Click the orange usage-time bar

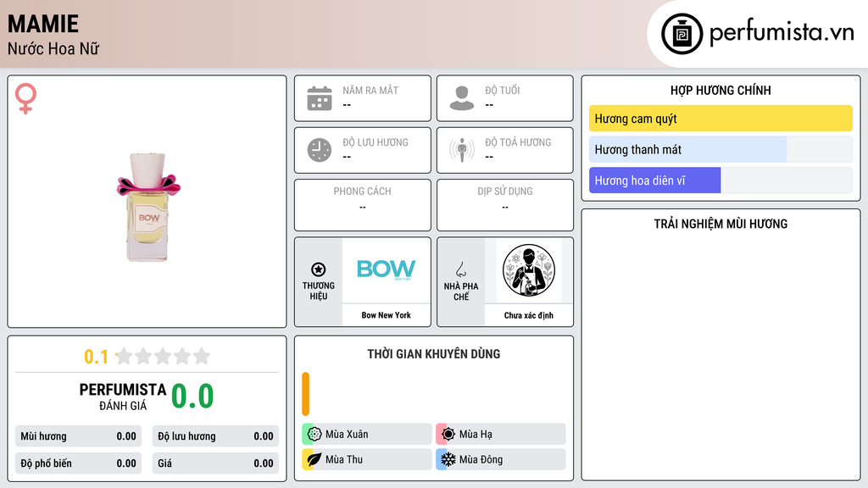tap(305, 394)
